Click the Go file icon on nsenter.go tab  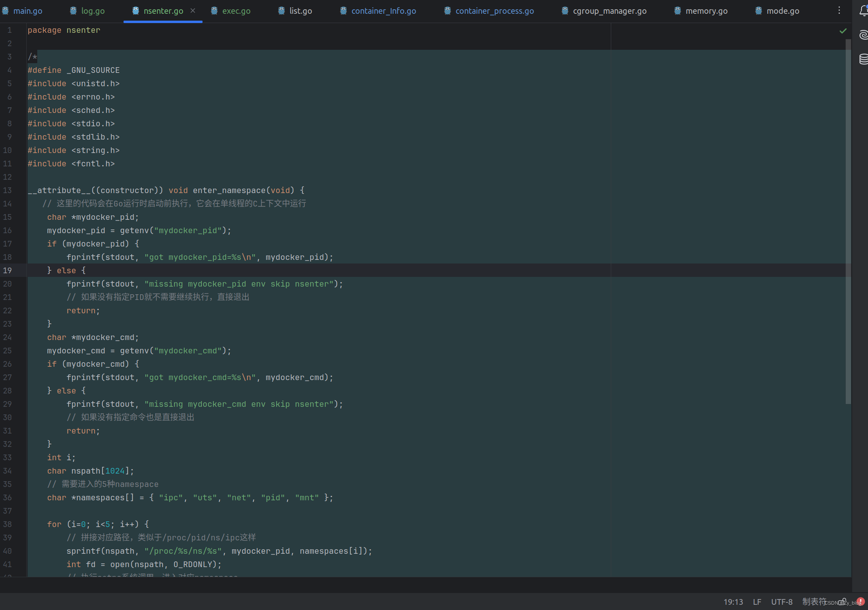coord(136,11)
